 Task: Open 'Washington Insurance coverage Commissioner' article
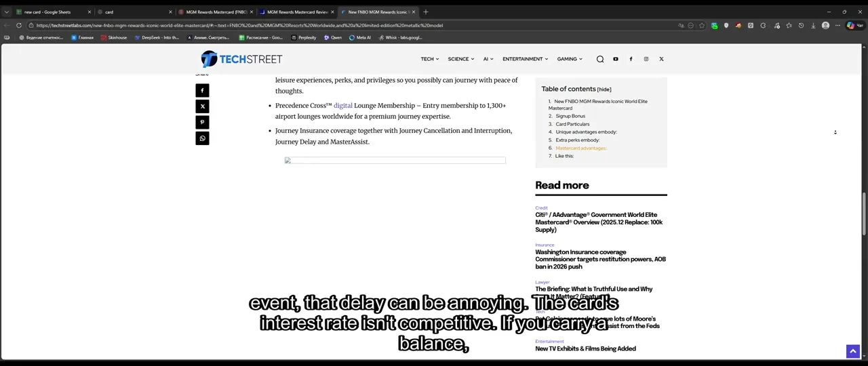[x=600, y=259]
